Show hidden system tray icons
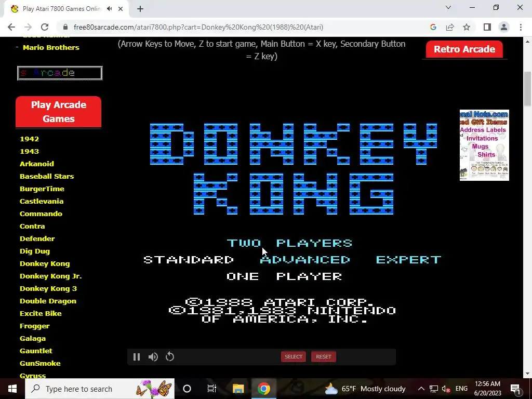This screenshot has height=399, width=532. click(421, 389)
